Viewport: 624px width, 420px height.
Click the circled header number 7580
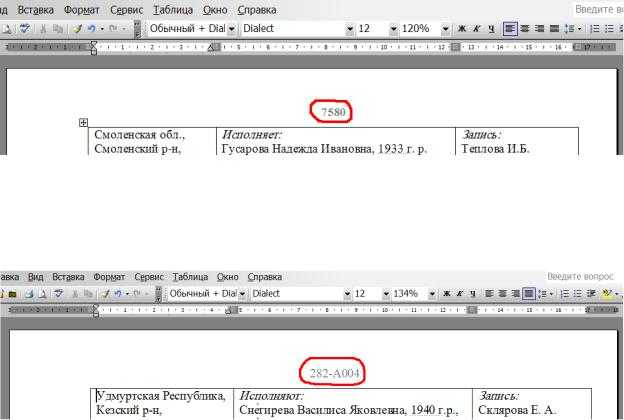click(329, 112)
